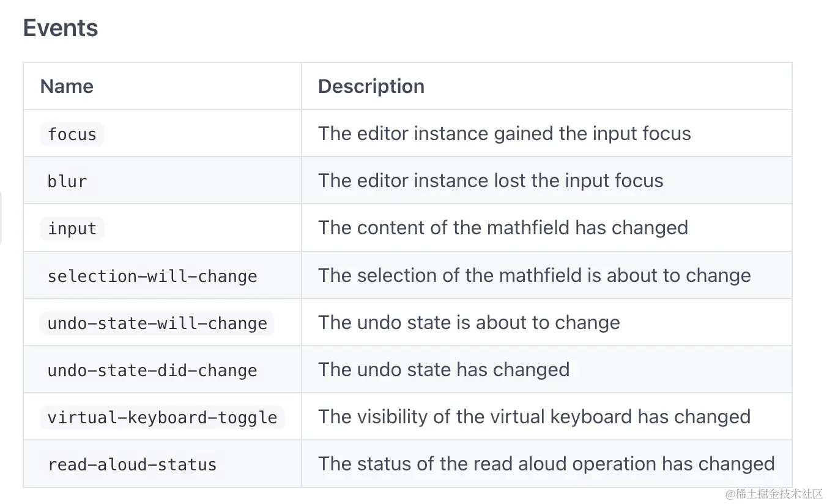This screenshot has width=827, height=504.
Task: Click the description "lost the input focus"
Action: point(491,180)
